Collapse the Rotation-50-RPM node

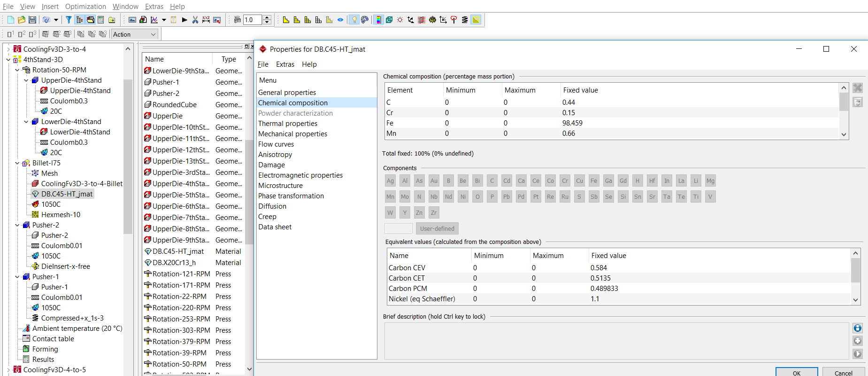coord(17,70)
